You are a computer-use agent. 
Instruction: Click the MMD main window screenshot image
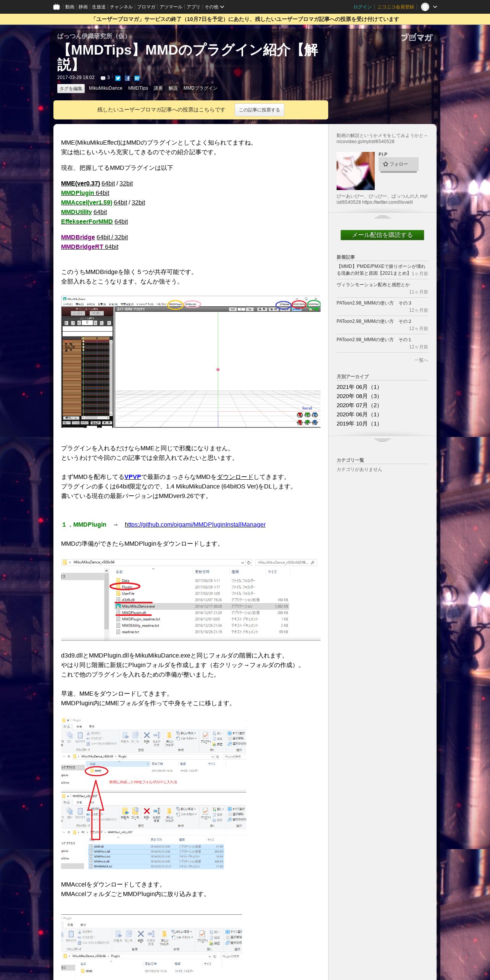coord(191,362)
